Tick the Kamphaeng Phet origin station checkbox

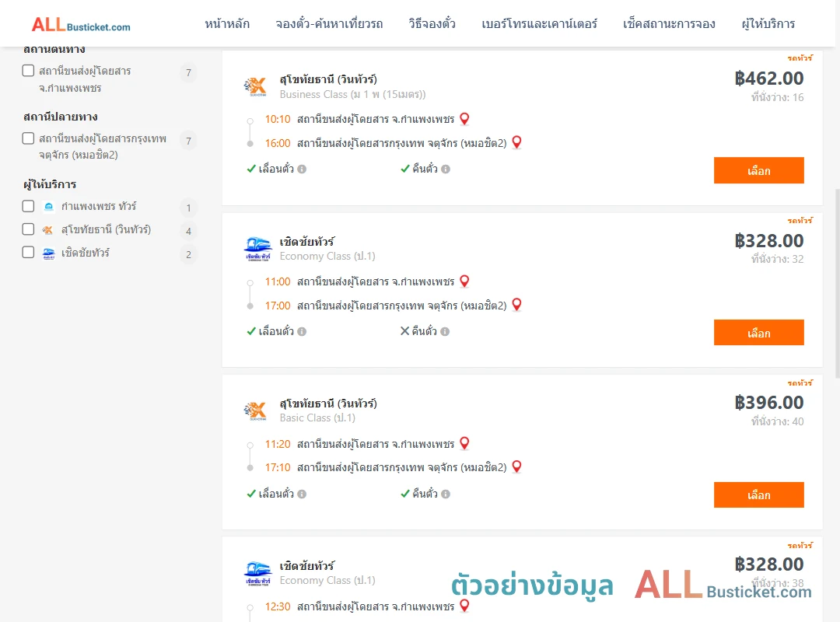(x=29, y=71)
